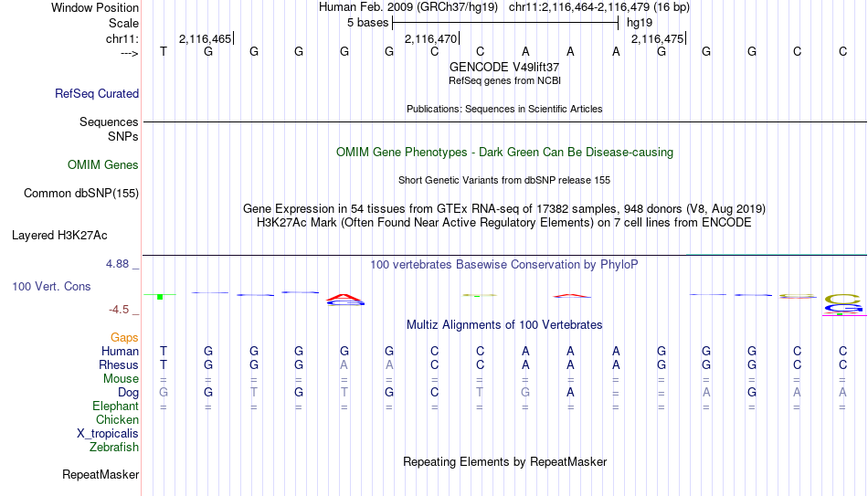Click the Human Feb. 2009 (GRCh37/hg19) position header

coord(408,7)
